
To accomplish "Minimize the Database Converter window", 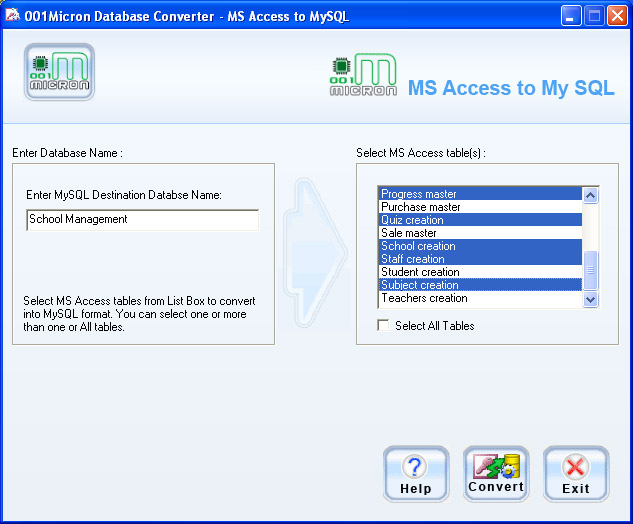I will (571, 16).
